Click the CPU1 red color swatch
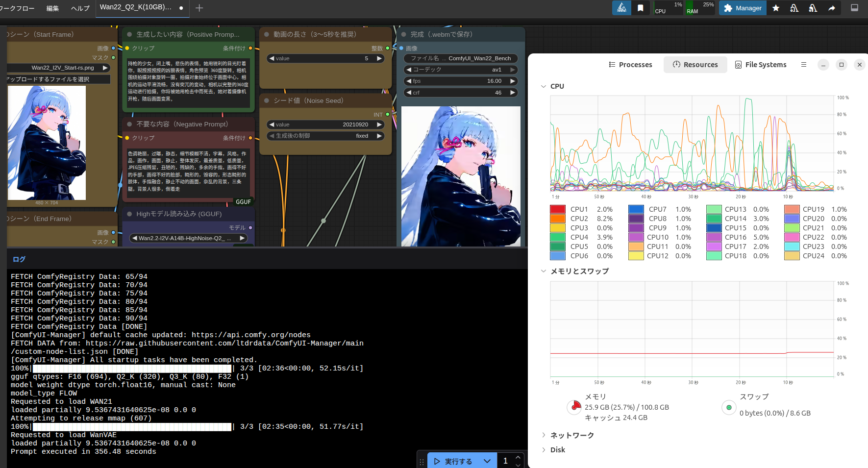Image resolution: width=868 pixels, height=468 pixels. tap(558, 209)
